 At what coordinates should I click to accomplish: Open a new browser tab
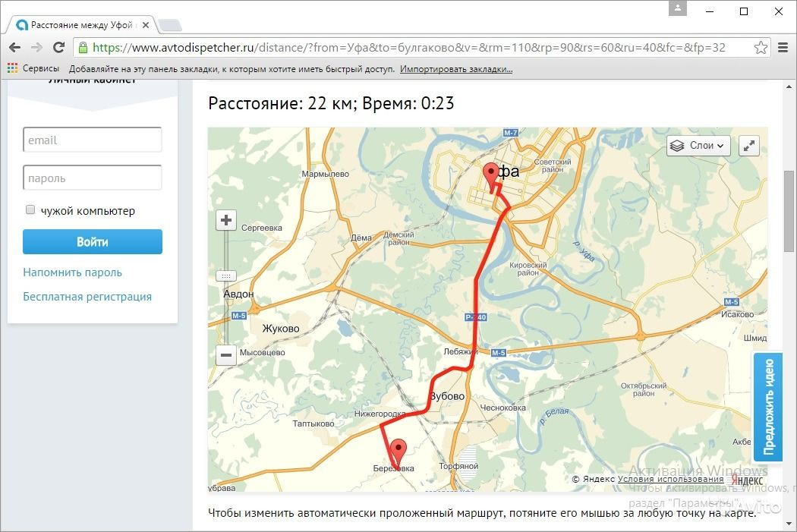[170, 25]
